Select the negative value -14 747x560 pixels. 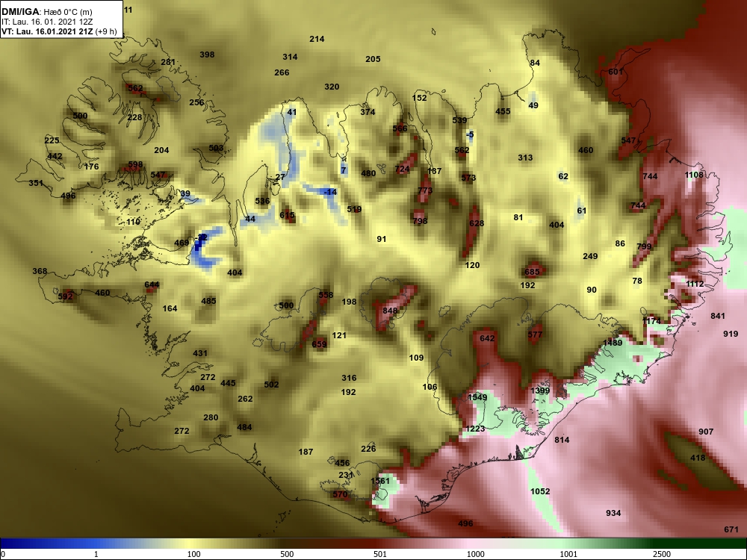[x=329, y=192]
